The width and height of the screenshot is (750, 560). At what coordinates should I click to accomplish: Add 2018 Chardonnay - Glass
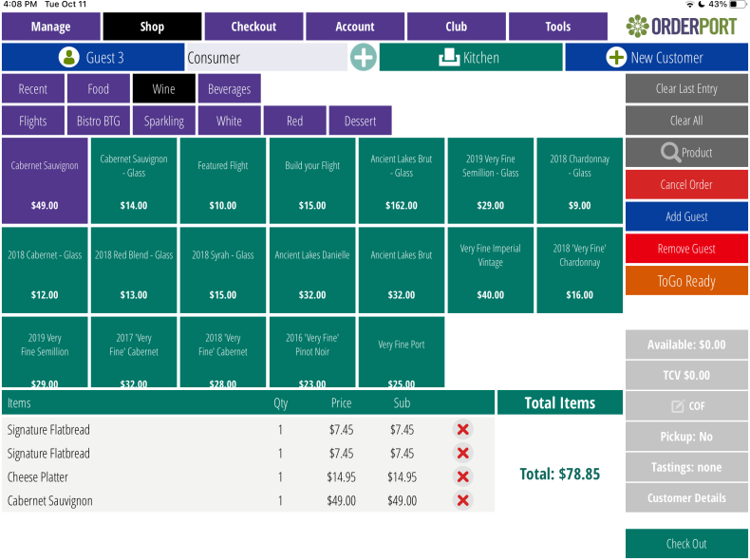580,180
